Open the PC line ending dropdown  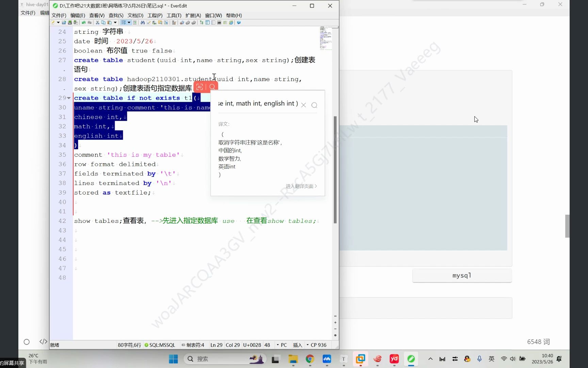click(282, 345)
